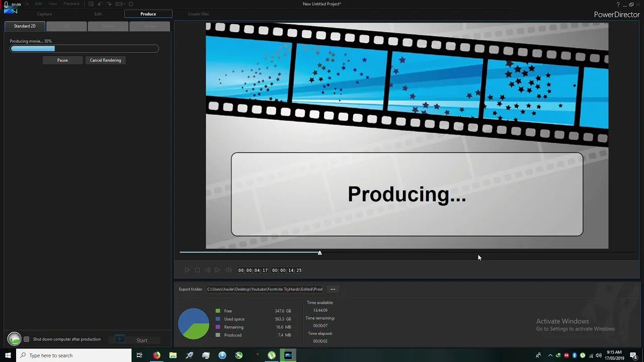Click the Stop square button under preview

(197, 270)
